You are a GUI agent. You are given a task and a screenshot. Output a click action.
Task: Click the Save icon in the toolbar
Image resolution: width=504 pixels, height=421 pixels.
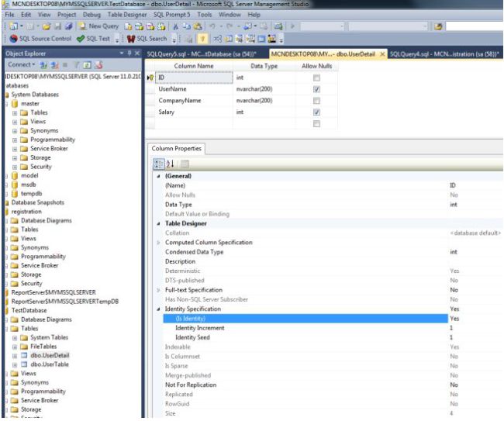tap(57, 26)
